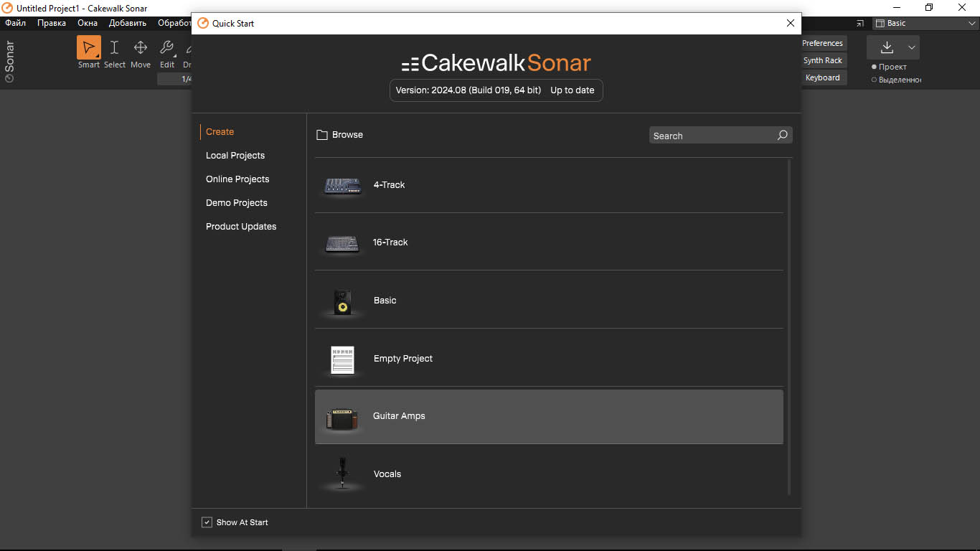Switch to the Create section
The image size is (980, 551).
[x=220, y=131]
